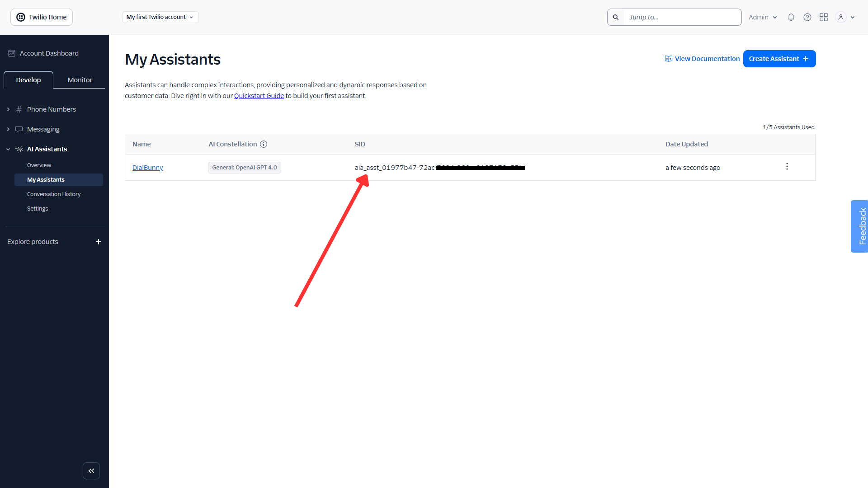
Task: Open the notifications bell icon
Action: [791, 17]
